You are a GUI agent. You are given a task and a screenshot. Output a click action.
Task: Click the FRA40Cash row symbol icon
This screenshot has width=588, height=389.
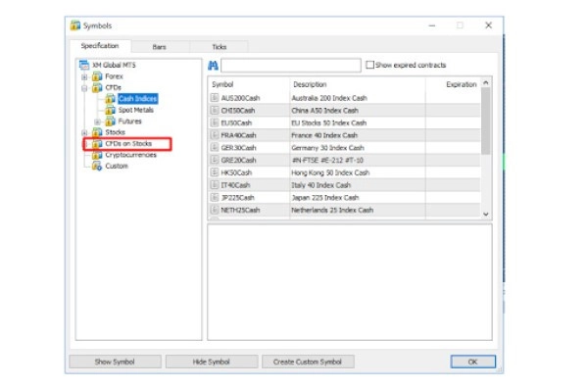tap(215, 134)
